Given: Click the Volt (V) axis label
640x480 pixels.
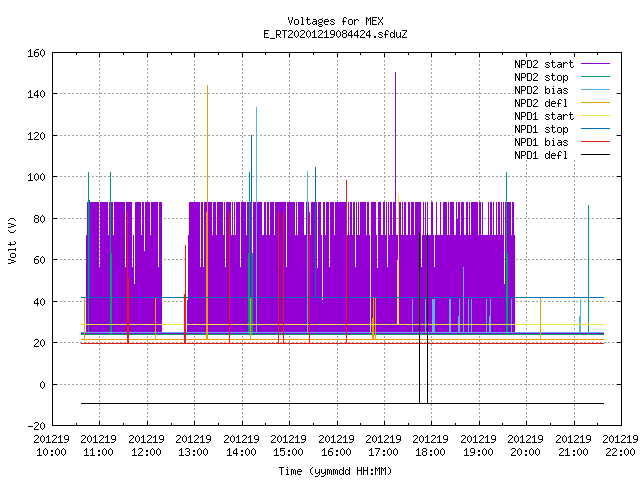Looking at the screenshot, I should click(x=12, y=240).
